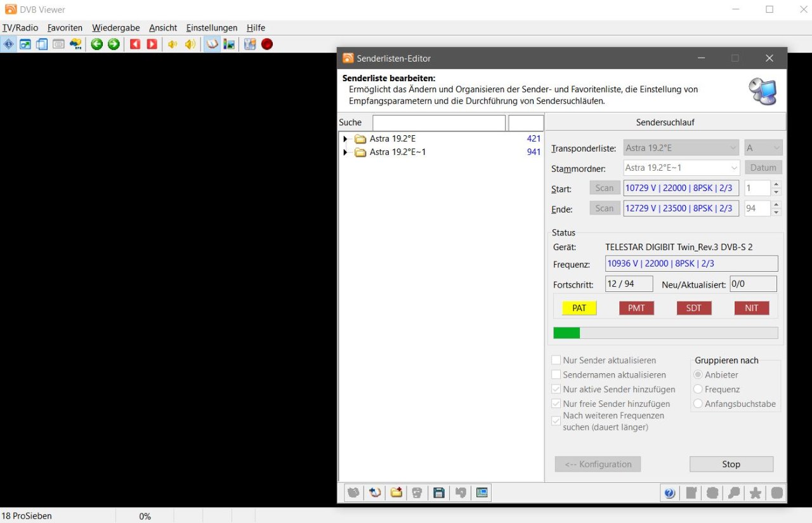Image resolution: width=812 pixels, height=523 pixels.
Task: Open the TV/Radio menu
Action: click(x=20, y=28)
